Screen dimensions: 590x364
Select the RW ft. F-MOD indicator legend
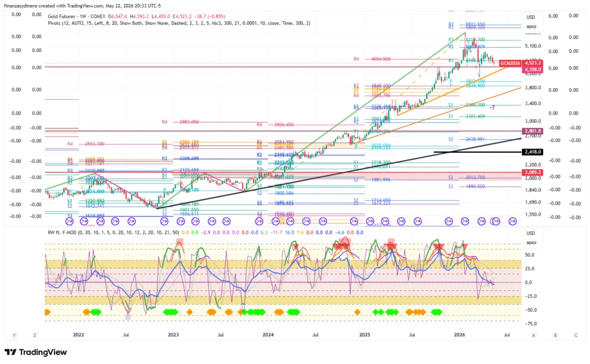pyautogui.click(x=114, y=233)
